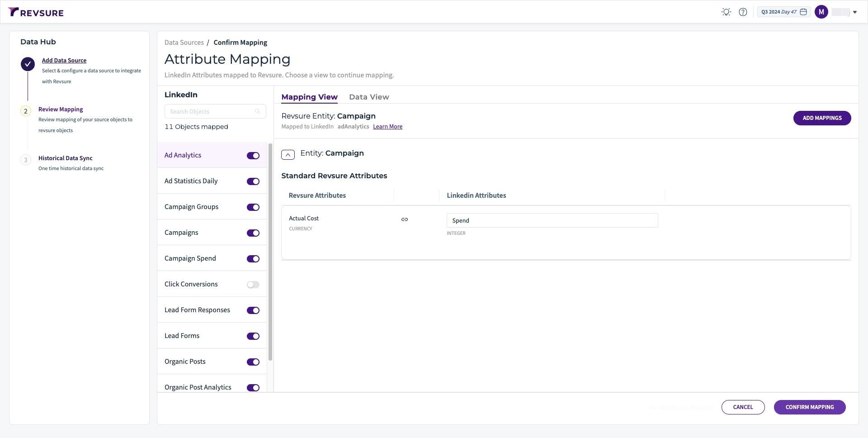This screenshot has width=868, height=438.
Task: Click the objects list vertical scrollbar
Action: pyautogui.click(x=270, y=252)
